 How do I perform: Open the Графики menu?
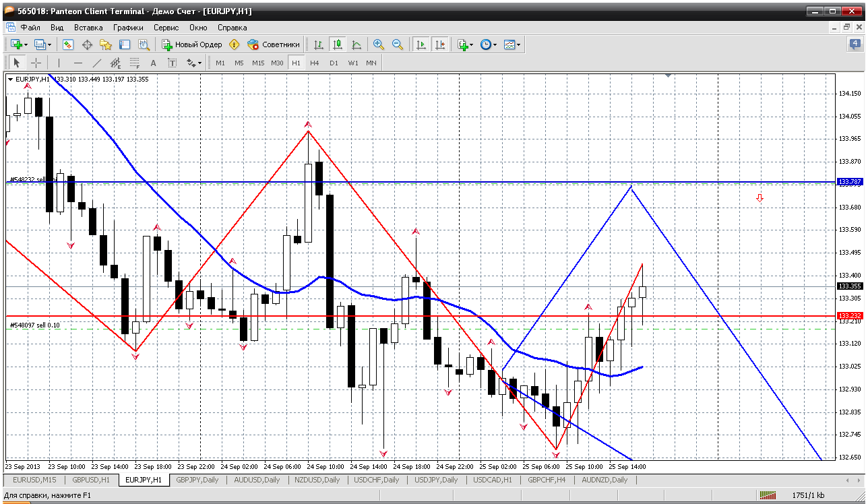[128, 28]
